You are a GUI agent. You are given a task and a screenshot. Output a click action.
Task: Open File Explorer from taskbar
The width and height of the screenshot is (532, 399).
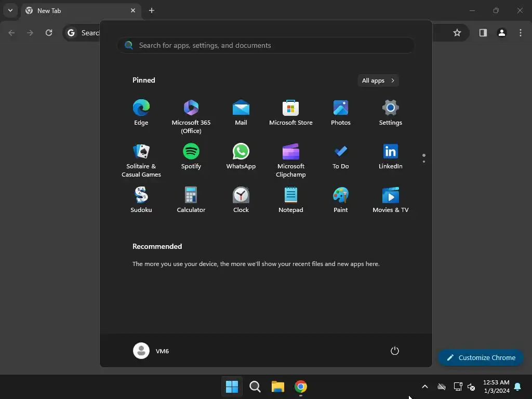point(278,387)
